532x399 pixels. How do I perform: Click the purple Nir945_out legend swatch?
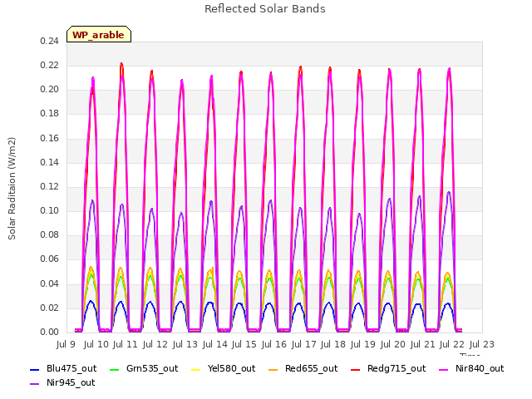click(35, 384)
